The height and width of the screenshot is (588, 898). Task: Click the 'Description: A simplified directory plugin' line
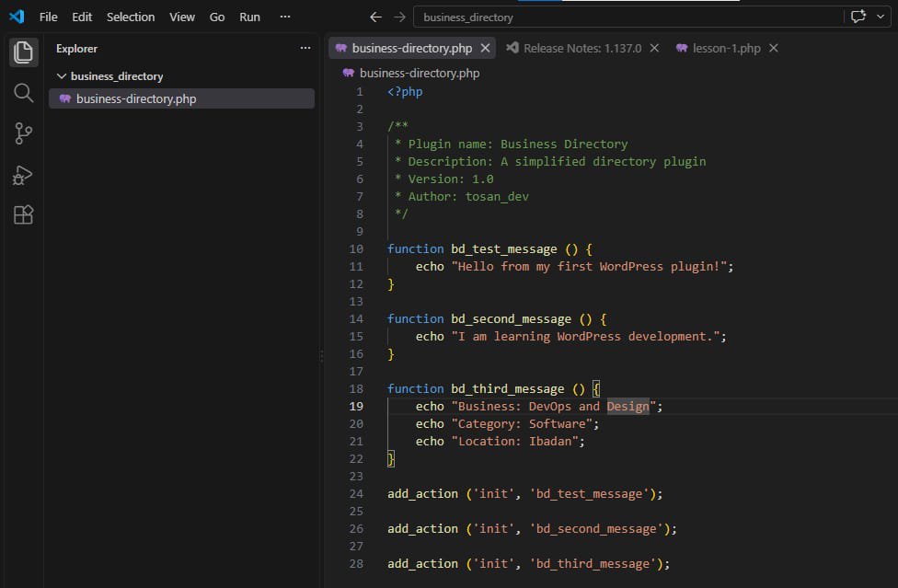pos(557,161)
